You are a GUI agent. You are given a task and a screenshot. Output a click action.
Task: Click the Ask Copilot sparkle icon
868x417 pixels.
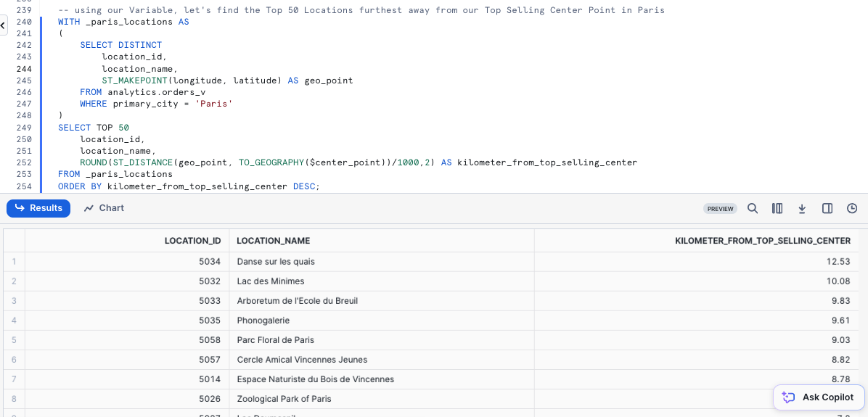[x=789, y=397]
